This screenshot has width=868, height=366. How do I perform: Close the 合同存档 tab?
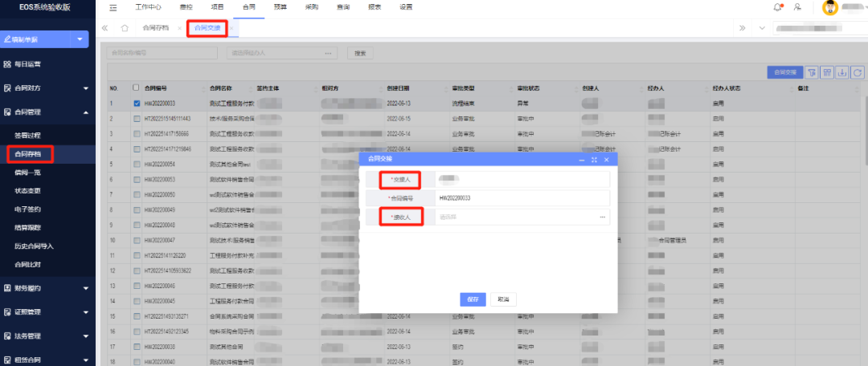pyautogui.click(x=179, y=27)
